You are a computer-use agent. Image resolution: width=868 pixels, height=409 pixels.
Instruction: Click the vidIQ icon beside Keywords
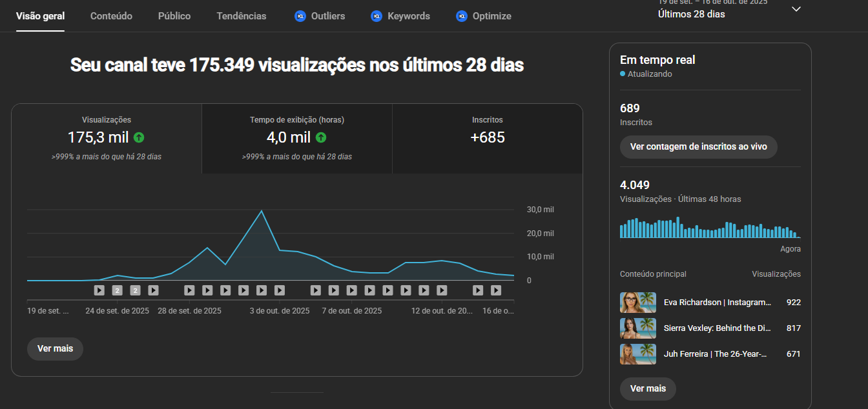point(377,16)
